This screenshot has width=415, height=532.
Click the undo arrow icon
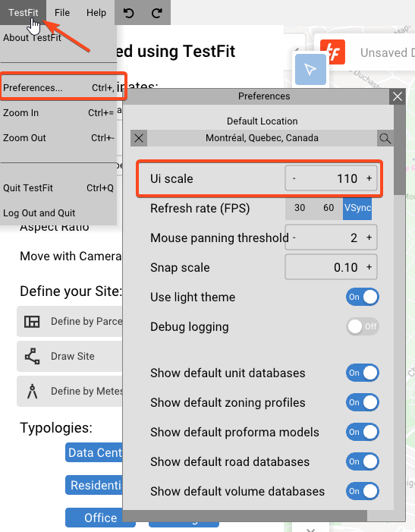coord(128,13)
